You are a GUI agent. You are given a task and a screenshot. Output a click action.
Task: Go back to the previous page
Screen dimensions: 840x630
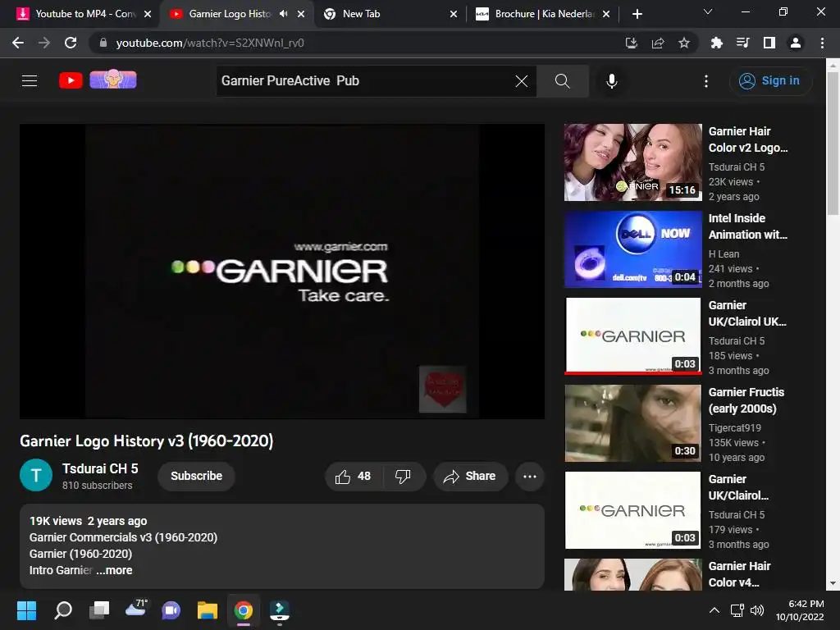[x=18, y=43]
